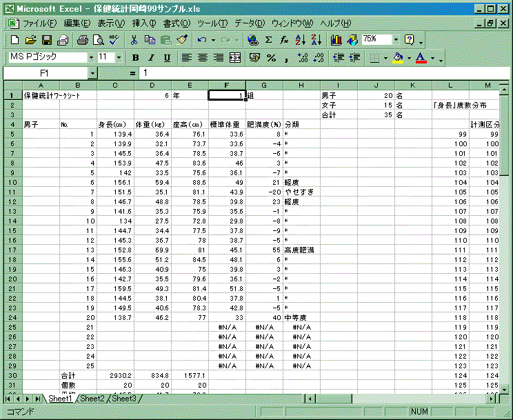Copy selection with the Copy icon
Viewport: 513px width, 420px height.
150,40
